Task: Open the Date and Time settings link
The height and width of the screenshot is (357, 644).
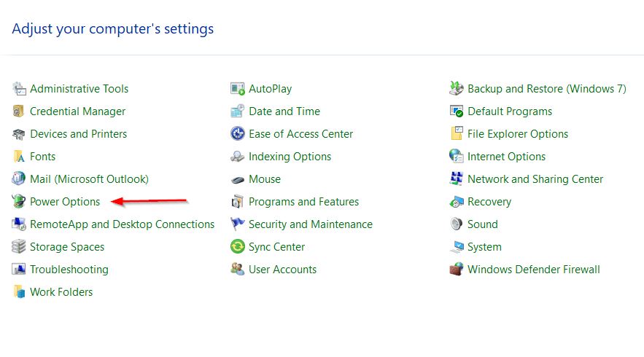Action: tap(284, 111)
